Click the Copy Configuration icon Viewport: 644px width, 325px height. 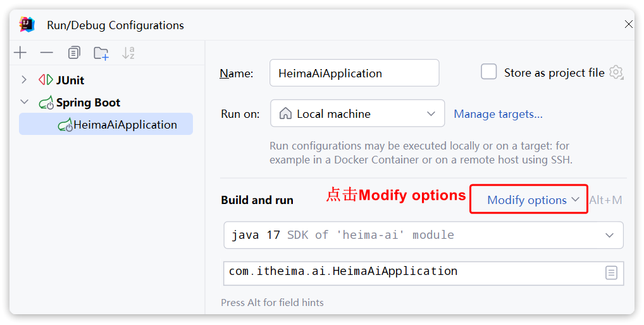[74, 53]
